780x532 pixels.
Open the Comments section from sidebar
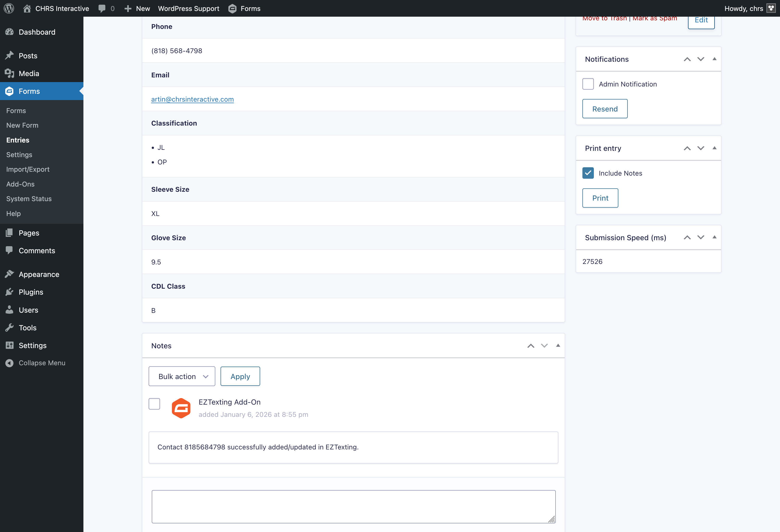click(10, 250)
